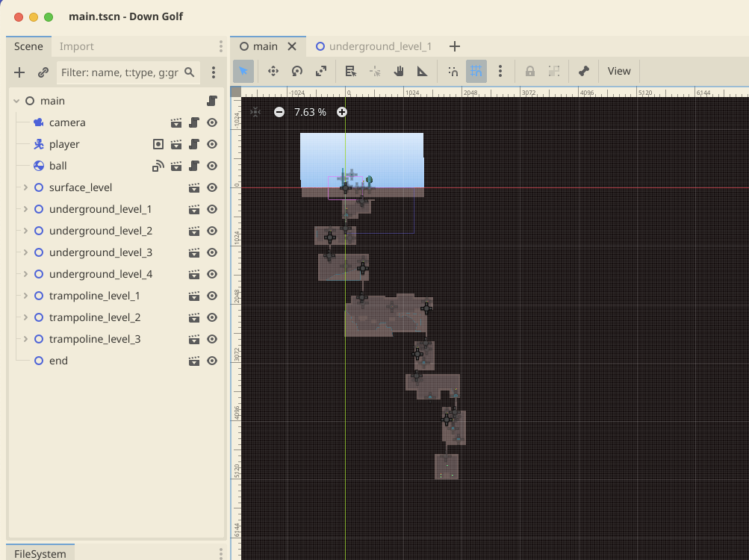Expand the underground_level_1 node

(x=25, y=209)
